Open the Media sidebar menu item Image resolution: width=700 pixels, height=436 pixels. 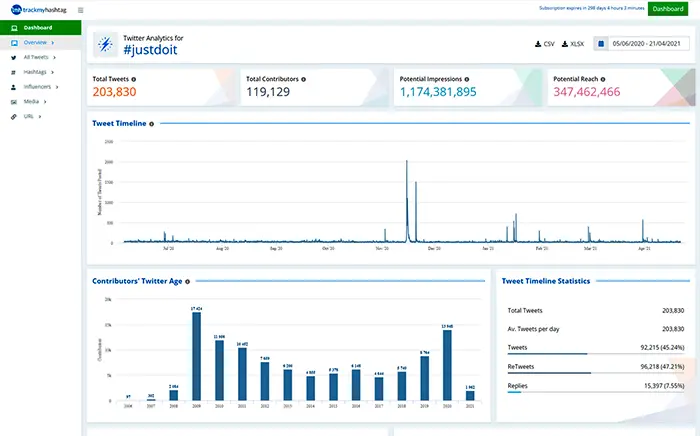coord(31,101)
